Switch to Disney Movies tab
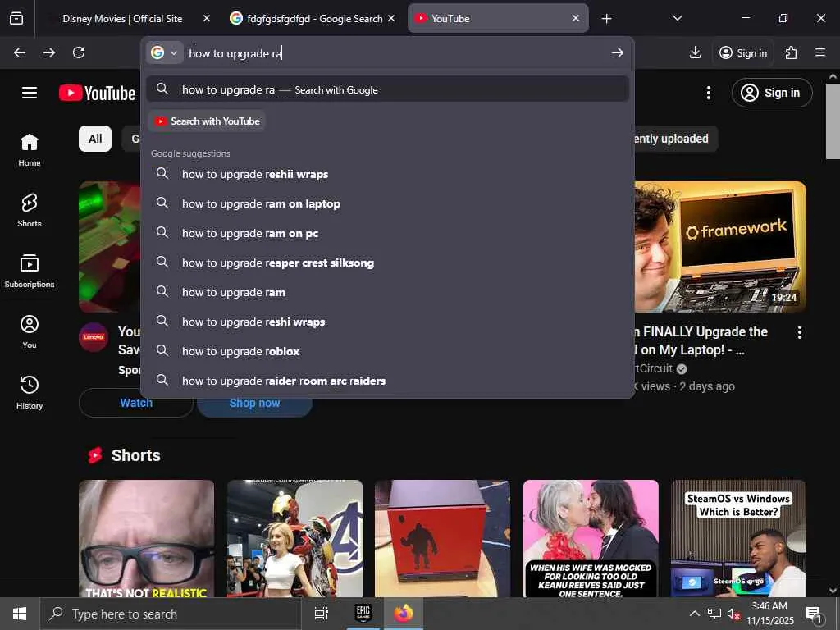 tap(122, 19)
